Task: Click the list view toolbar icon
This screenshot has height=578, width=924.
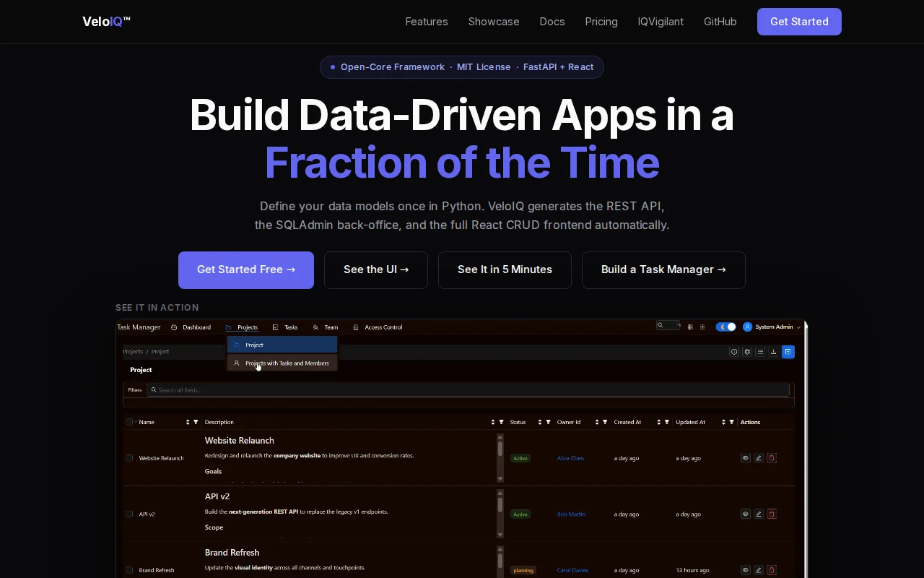Action: (760, 352)
